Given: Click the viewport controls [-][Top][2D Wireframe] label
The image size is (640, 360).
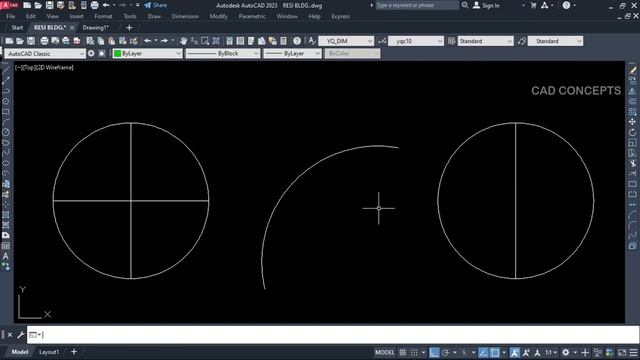Looking at the screenshot, I should pyautogui.click(x=44, y=67).
